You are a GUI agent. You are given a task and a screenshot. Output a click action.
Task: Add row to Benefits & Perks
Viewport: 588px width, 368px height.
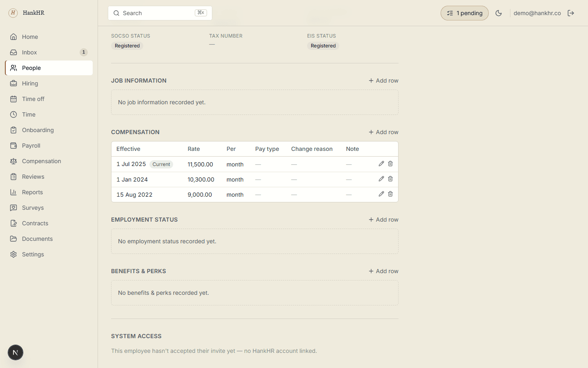click(x=383, y=271)
